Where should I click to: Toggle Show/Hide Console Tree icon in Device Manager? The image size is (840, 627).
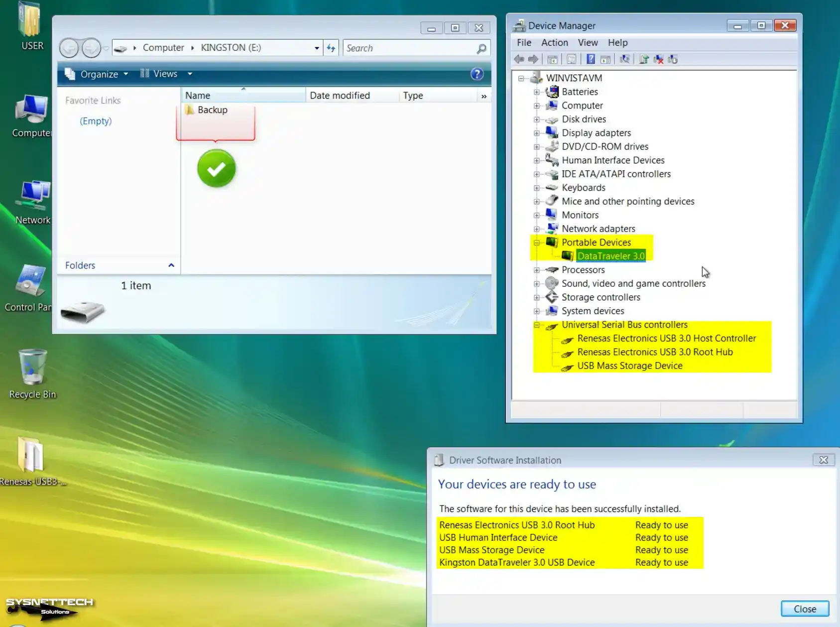[x=552, y=59]
